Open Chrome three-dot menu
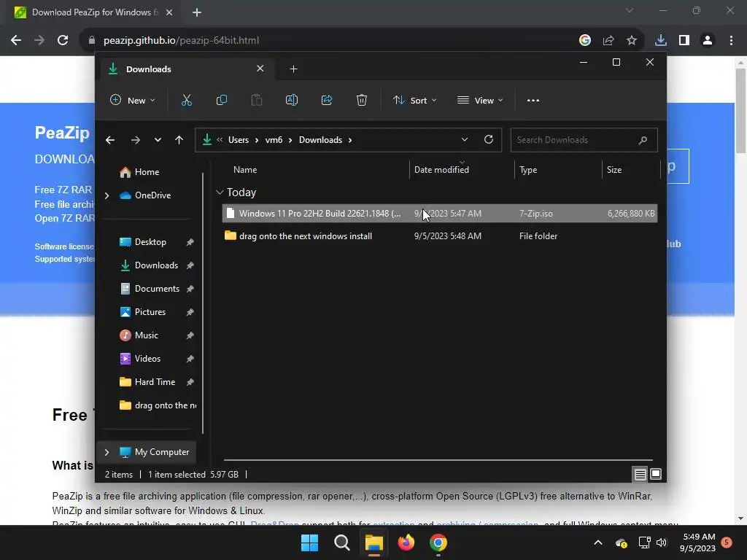The width and height of the screenshot is (747, 560). pos(731,41)
